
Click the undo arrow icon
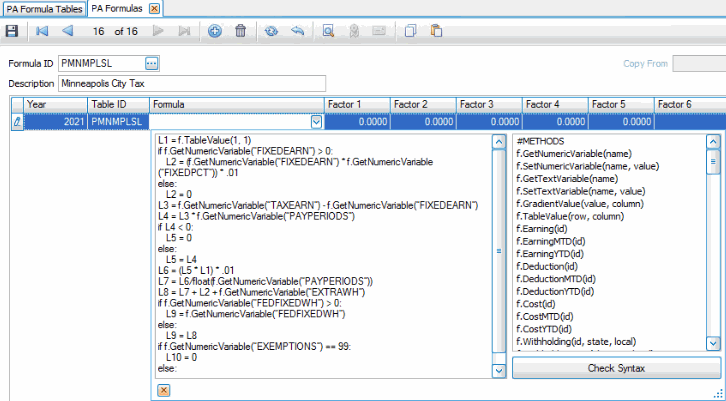(x=297, y=31)
